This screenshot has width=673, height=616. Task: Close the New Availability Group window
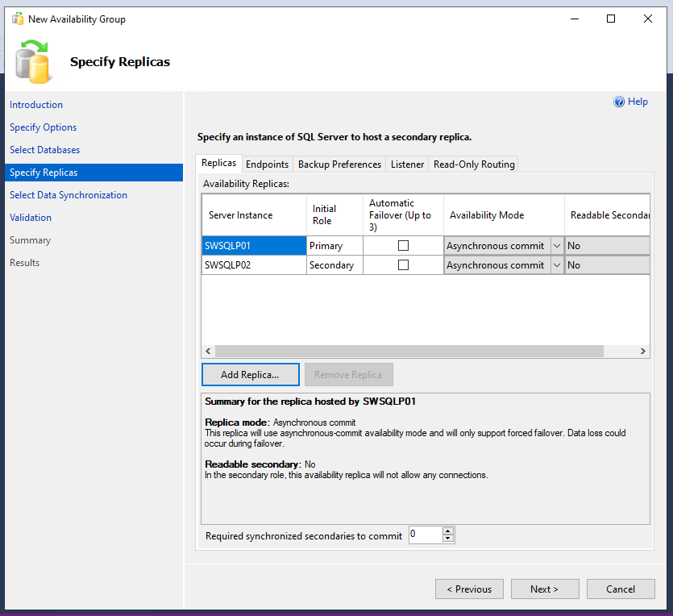click(x=648, y=19)
